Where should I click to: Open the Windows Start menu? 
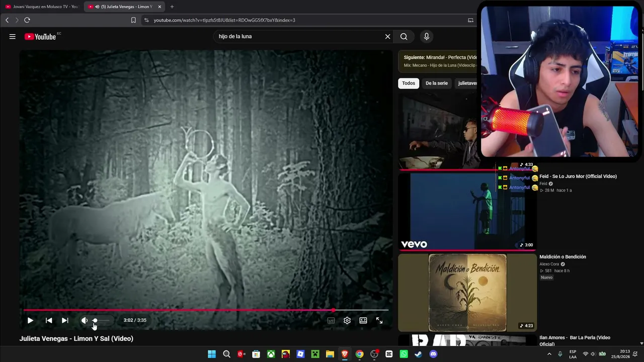pos(212,354)
